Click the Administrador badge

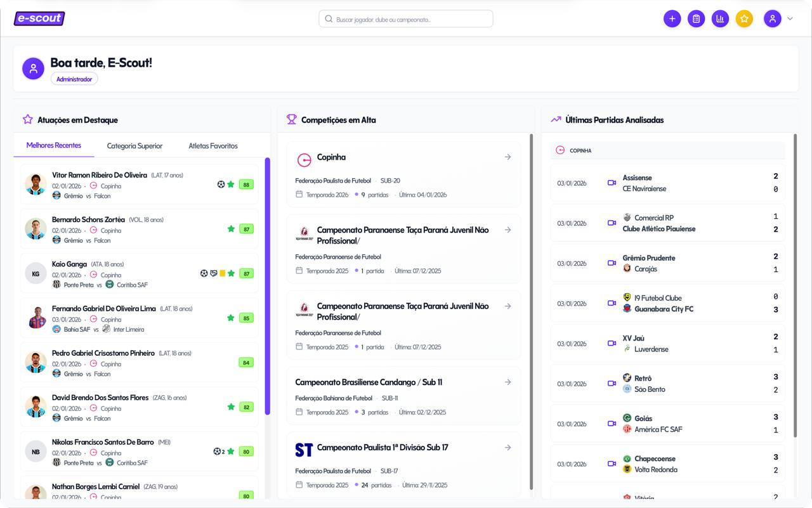pos(74,79)
